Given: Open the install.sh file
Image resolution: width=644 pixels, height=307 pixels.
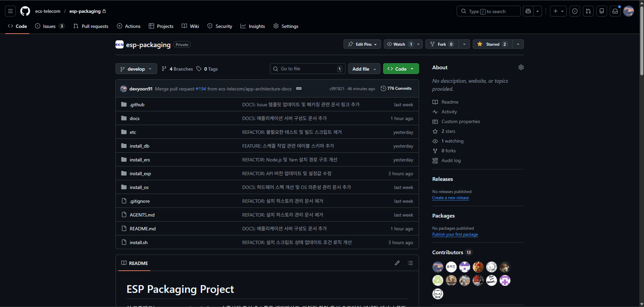Looking at the screenshot, I should (139, 242).
